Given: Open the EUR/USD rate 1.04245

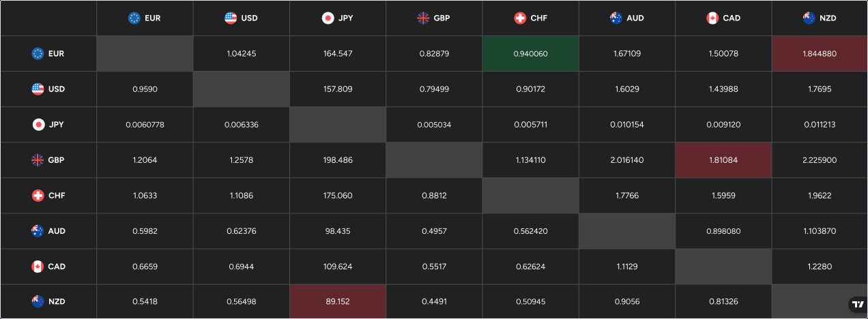Looking at the screenshot, I should pos(241,54).
